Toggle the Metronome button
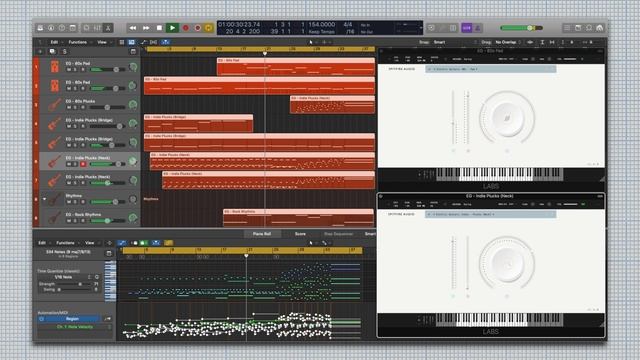 click(x=477, y=28)
